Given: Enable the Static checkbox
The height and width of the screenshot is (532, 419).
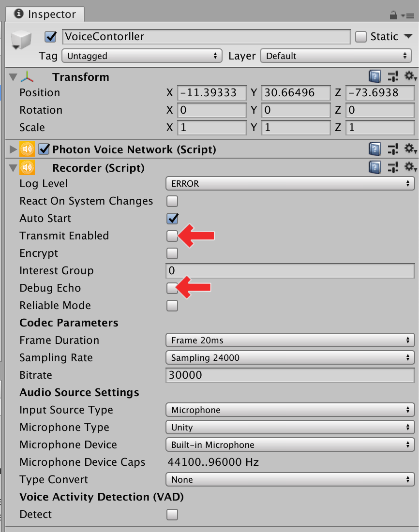Looking at the screenshot, I should point(360,37).
